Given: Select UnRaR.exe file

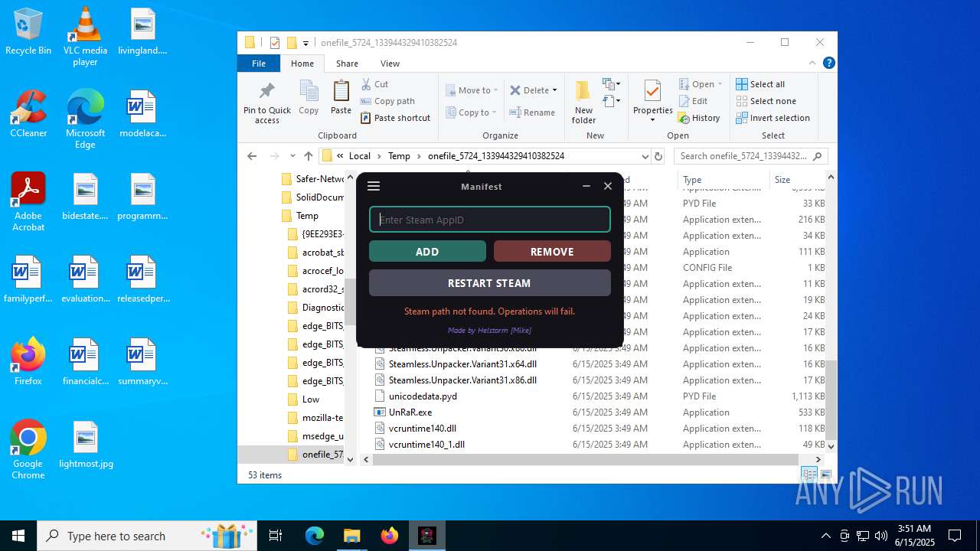Looking at the screenshot, I should [410, 412].
